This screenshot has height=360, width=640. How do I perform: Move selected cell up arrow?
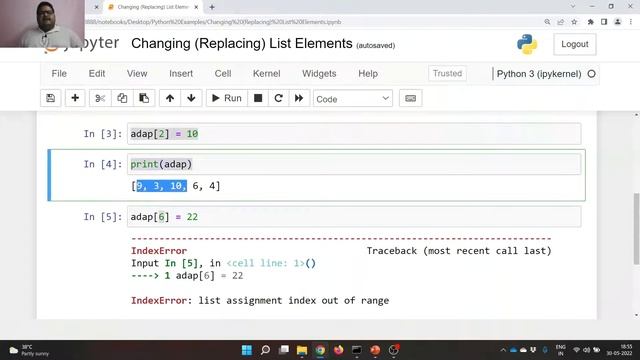[170, 98]
